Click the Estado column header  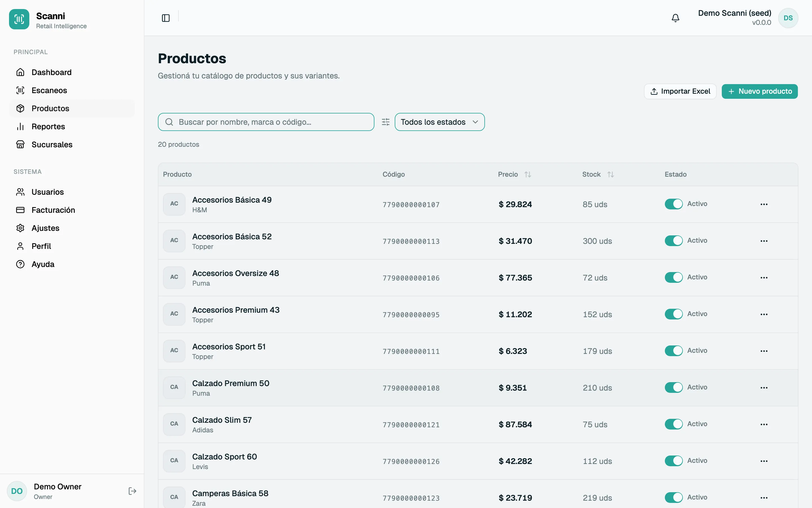point(676,174)
